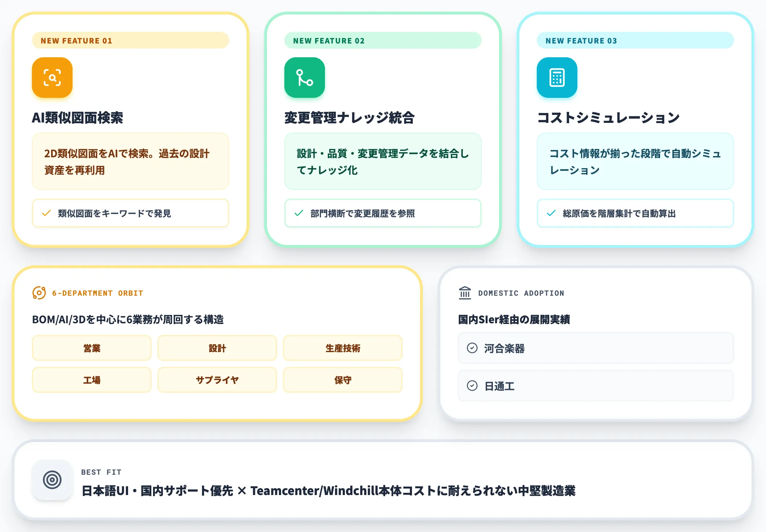Click the 類似図面をキーワードで発見 feature row

click(x=131, y=213)
